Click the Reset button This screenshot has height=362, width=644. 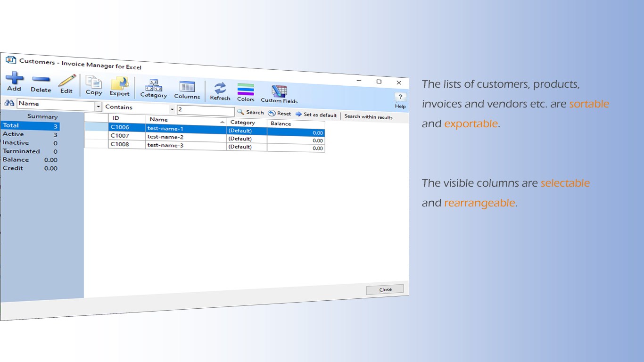point(280,113)
